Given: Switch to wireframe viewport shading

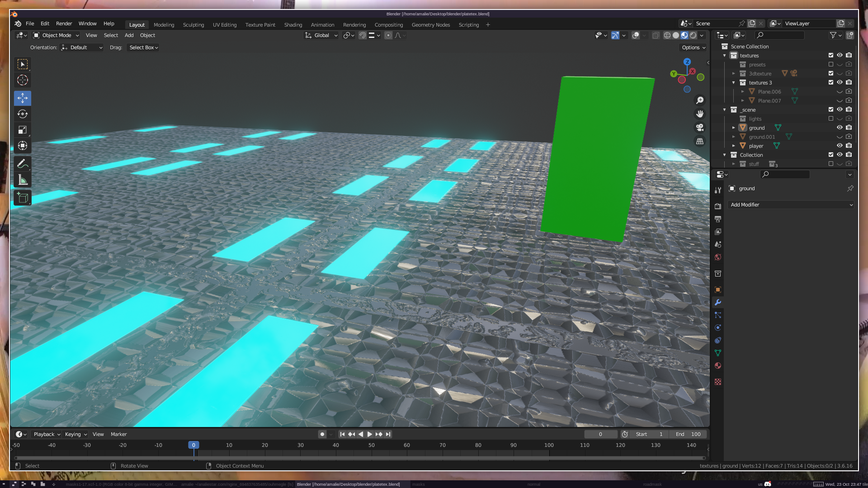Looking at the screenshot, I should tap(667, 35).
